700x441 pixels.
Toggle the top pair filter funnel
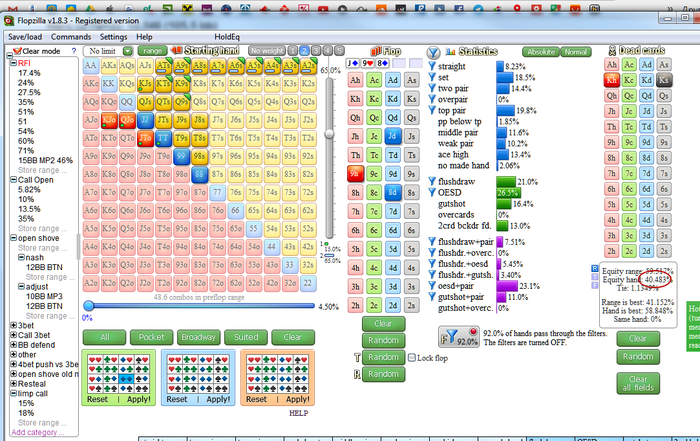coord(432,110)
